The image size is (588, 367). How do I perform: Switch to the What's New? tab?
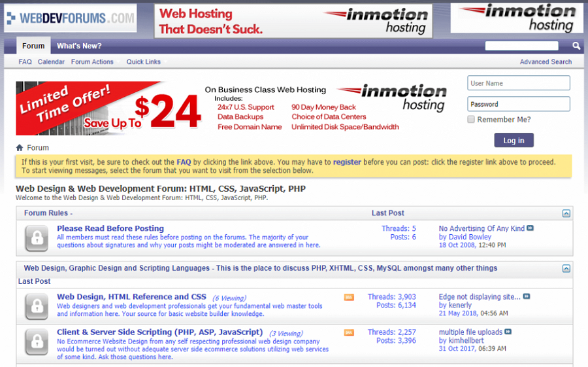[79, 46]
